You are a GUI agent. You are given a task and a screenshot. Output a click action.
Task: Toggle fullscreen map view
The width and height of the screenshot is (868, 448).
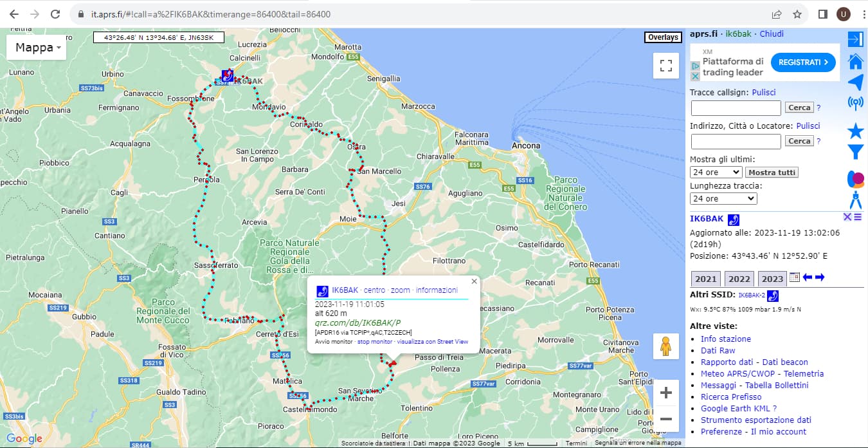tap(666, 65)
